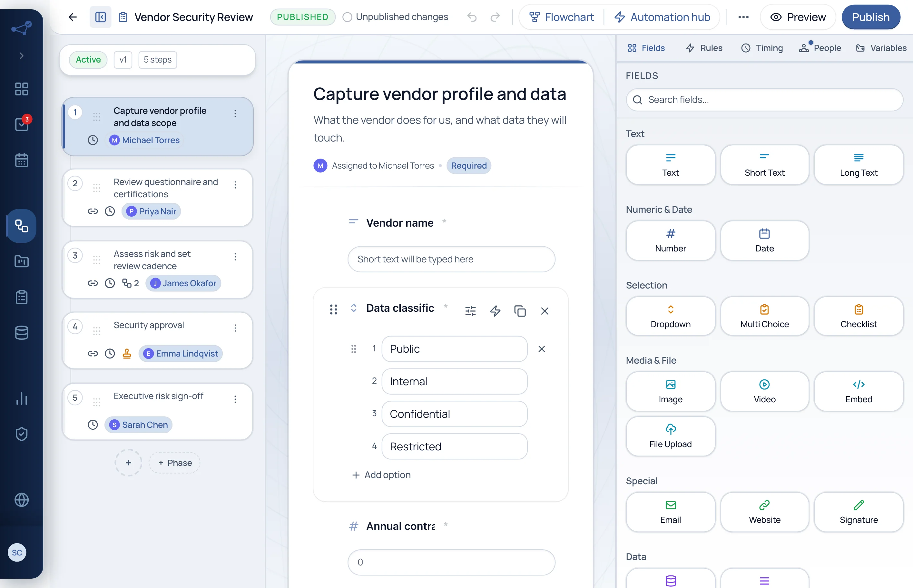Screen dimensions: 913x588
Task: Add a File Upload field
Action: (671, 436)
